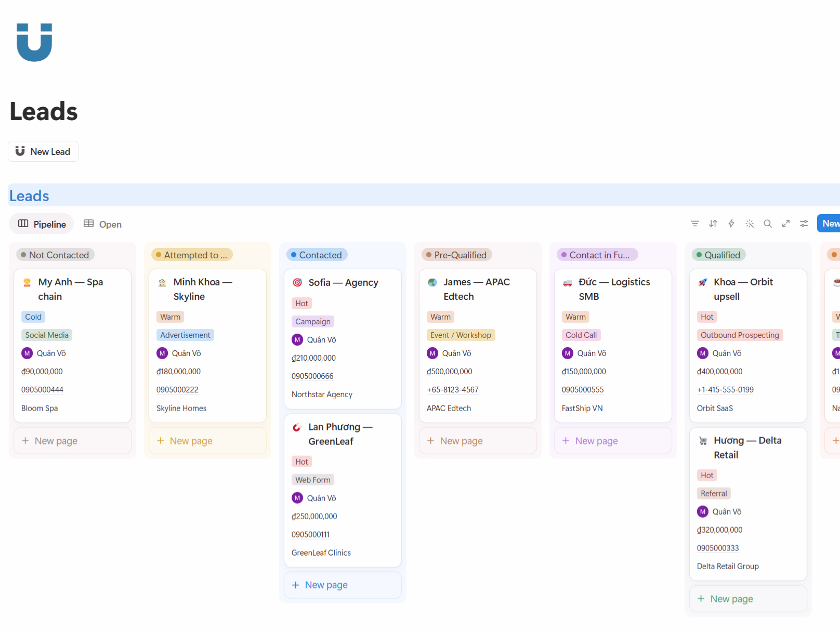Click the Contacted column header

(317, 255)
